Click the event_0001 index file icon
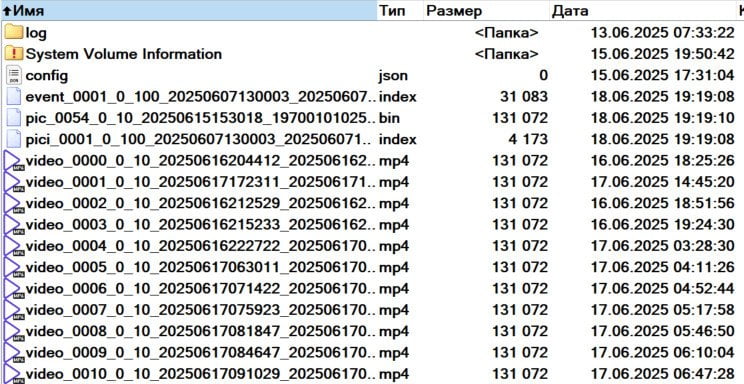The width and height of the screenshot is (744, 384). point(14,96)
